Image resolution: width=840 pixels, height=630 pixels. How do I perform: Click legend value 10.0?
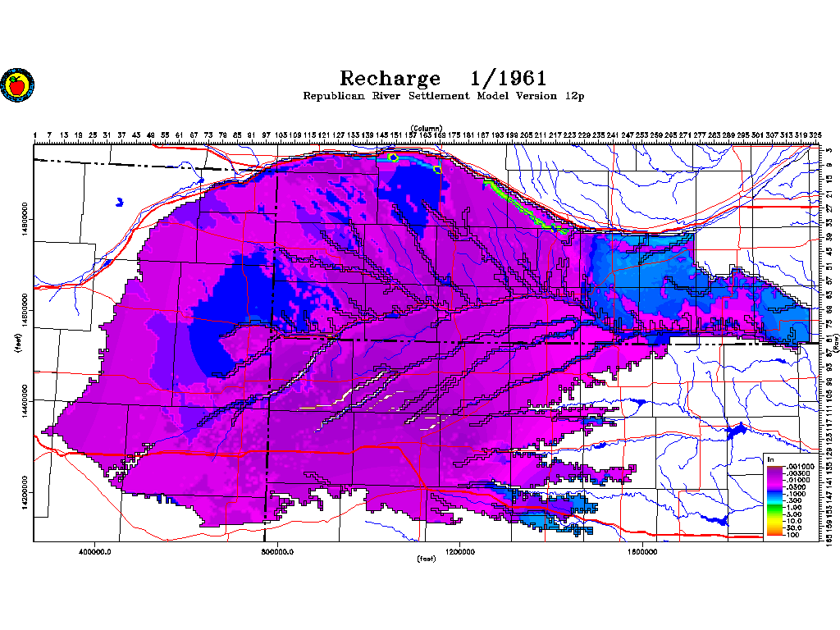coord(793,521)
